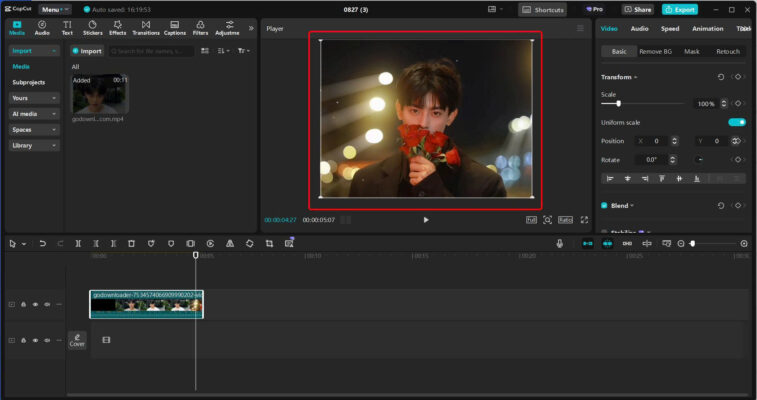Viewport: 757px width, 400px height.
Task: Click the Freeze frame icon in the timeline toolbar
Action: (191, 244)
